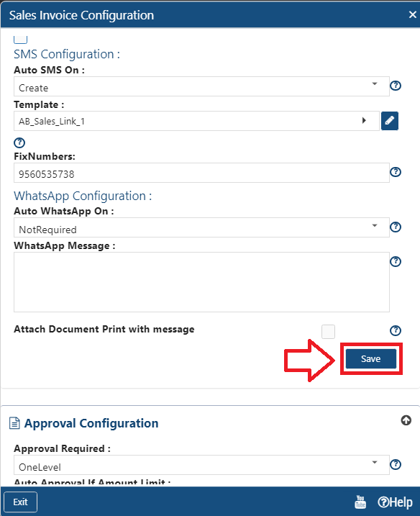
Task: Click help icon for Attach Document Print
Action: pos(396,330)
